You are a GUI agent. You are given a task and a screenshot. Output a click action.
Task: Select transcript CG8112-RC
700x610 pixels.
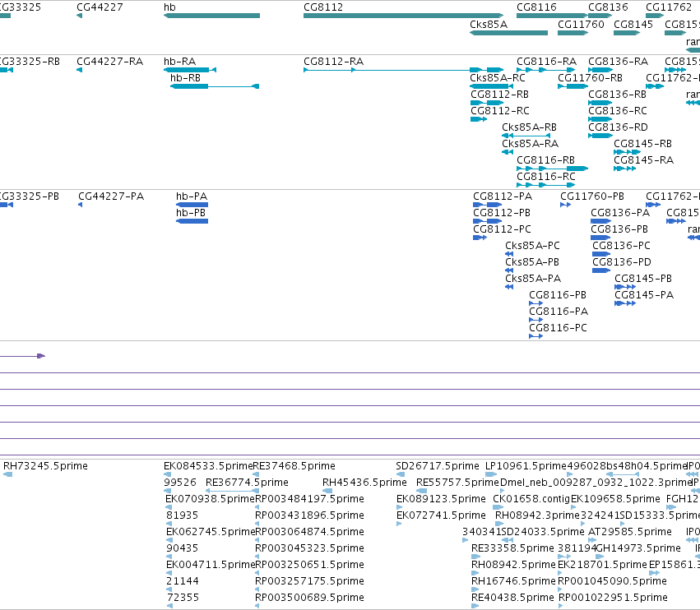click(x=500, y=111)
